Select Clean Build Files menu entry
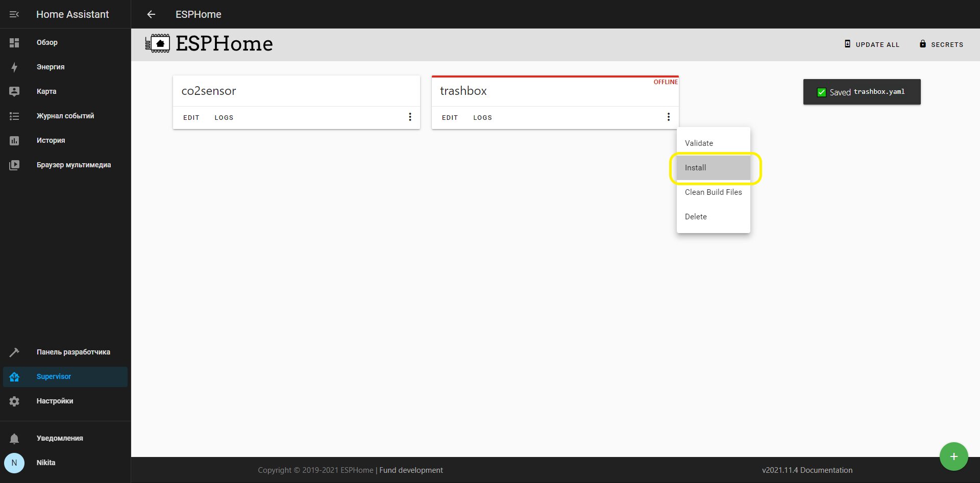980x483 pixels. [714, 192]
